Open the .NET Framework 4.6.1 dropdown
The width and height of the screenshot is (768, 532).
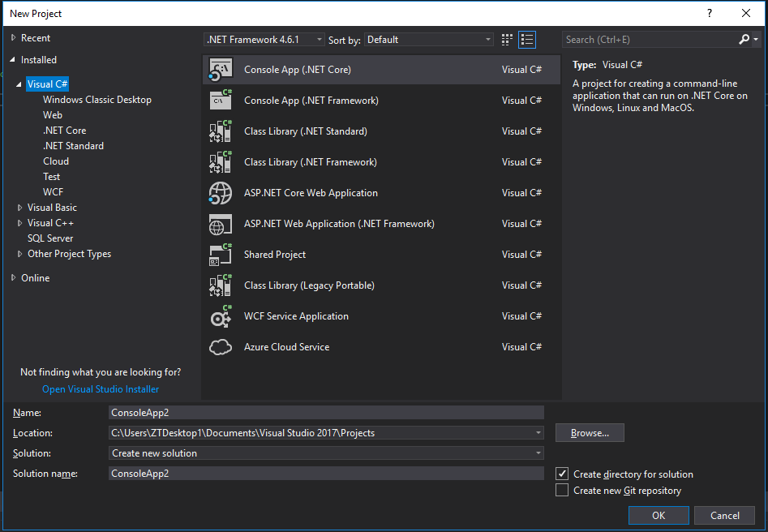tap(319, 39)
